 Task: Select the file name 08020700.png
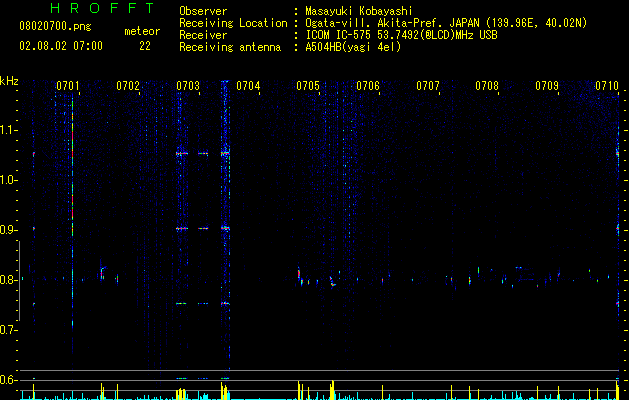click(x=55, y=27)
